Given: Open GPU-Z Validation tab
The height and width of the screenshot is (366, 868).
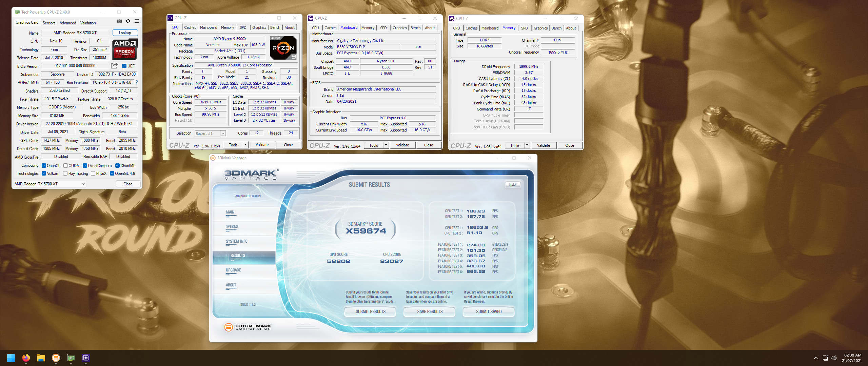Looking at the screenshot, I should click(88, 23).
